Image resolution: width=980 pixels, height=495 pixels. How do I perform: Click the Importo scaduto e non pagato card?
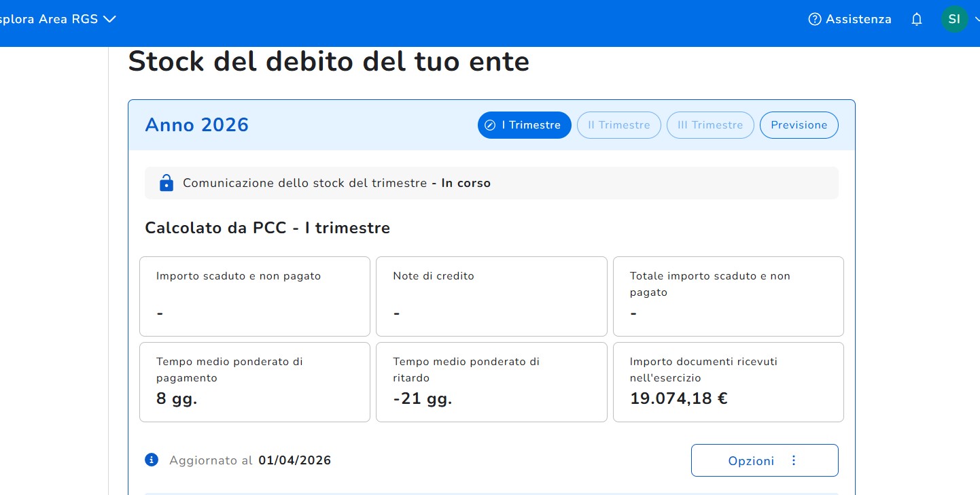255,296
